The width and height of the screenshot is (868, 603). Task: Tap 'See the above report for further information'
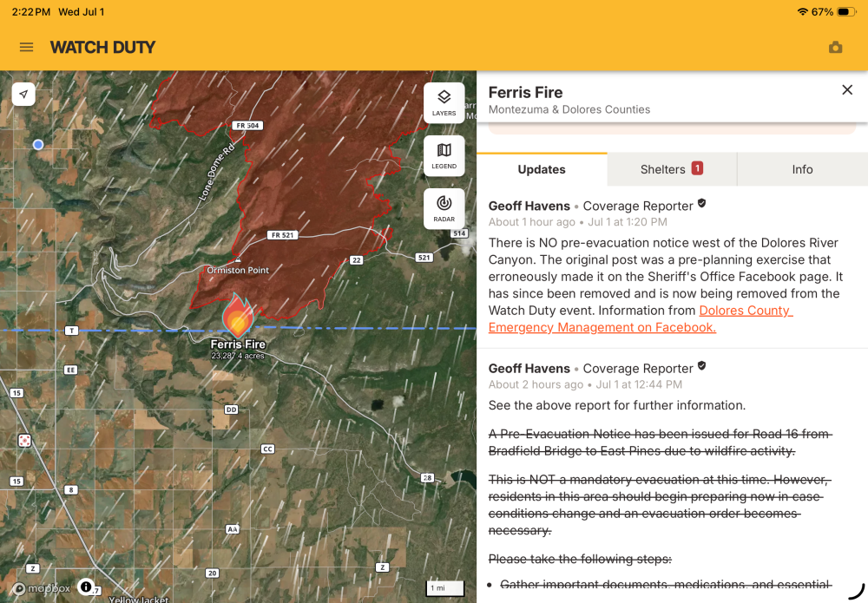point(616,405)
